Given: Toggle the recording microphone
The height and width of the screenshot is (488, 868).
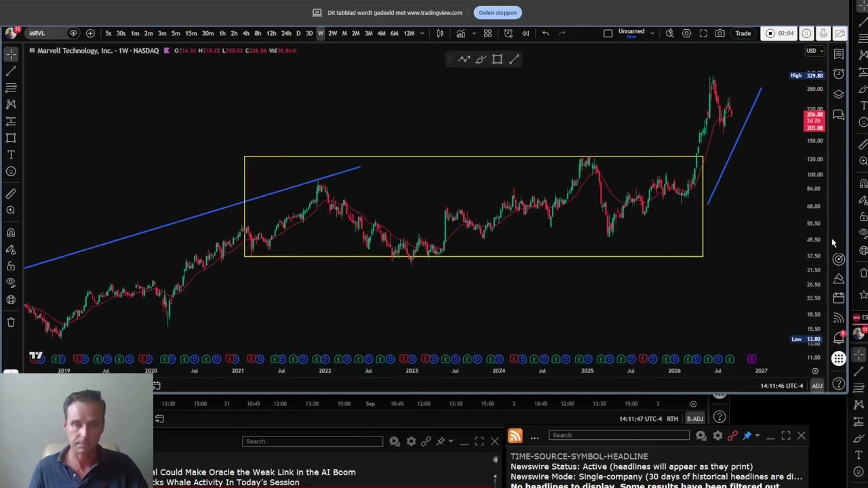Looking at the screenshot, I should [823, 33].
